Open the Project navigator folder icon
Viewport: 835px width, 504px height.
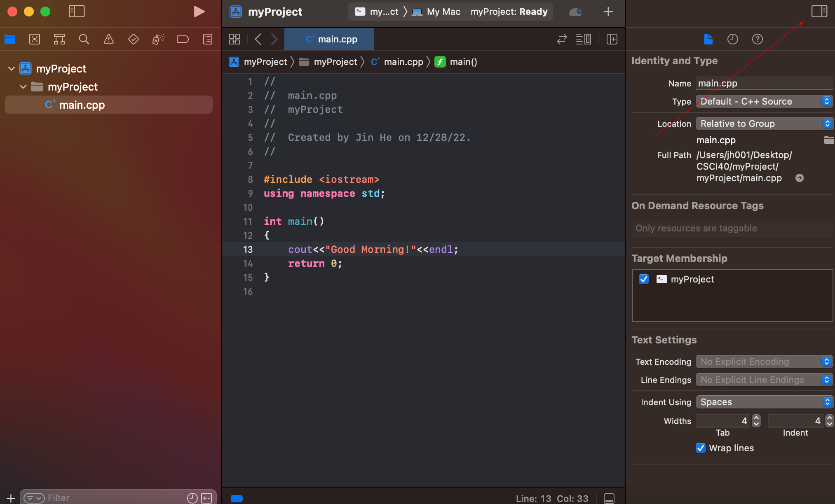10,39
